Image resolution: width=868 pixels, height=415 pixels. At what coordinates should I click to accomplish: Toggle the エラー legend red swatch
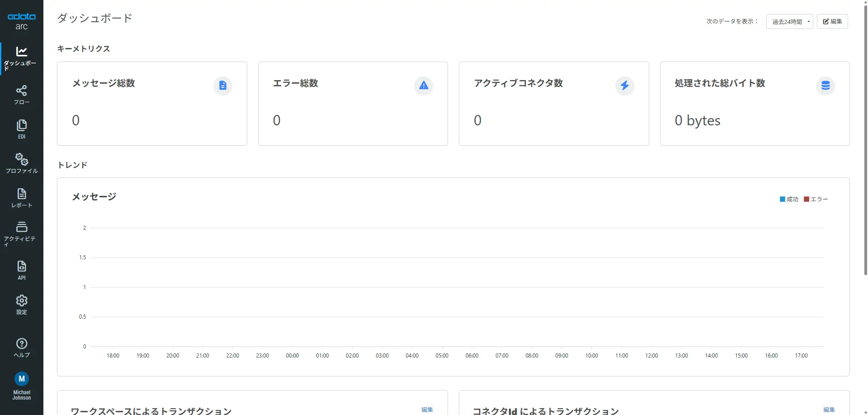pyautogui.click(x=807, y=199)
